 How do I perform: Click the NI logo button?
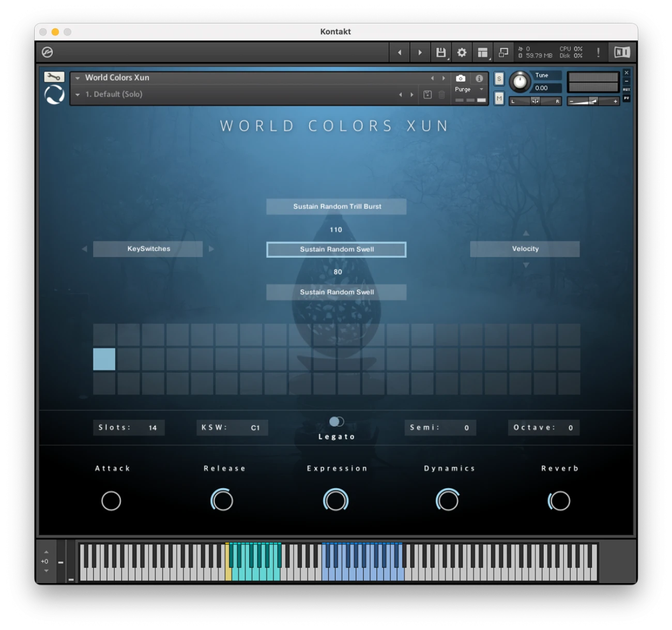[x=622, y=52]
